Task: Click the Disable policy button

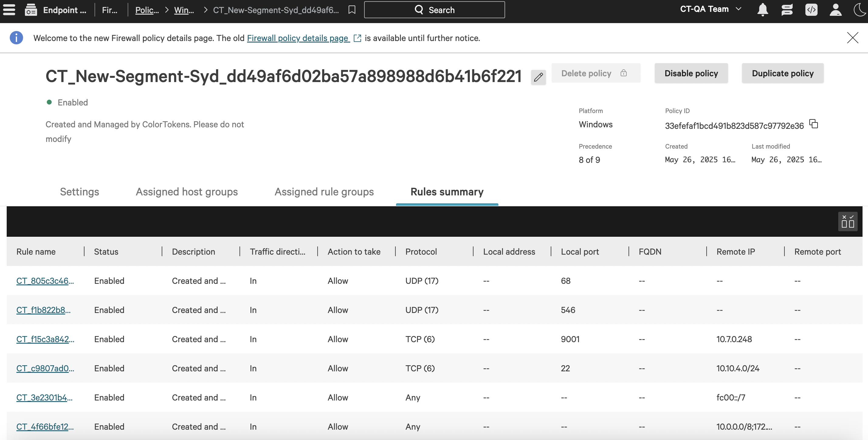Action: click(x=691, y=73)
